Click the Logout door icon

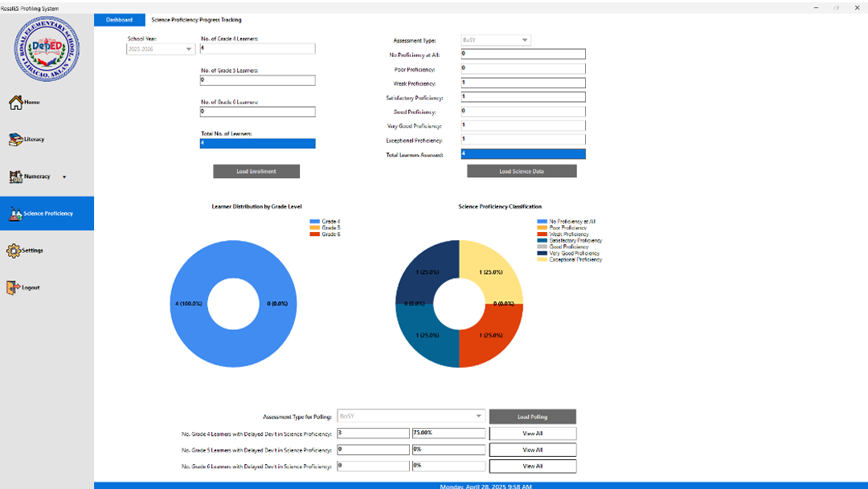tap(14, 287)
